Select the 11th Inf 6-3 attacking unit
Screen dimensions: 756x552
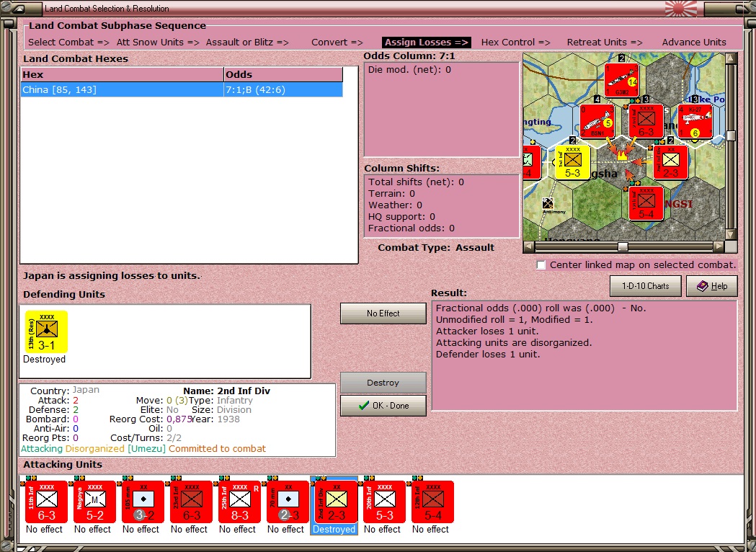coord(46,502)
